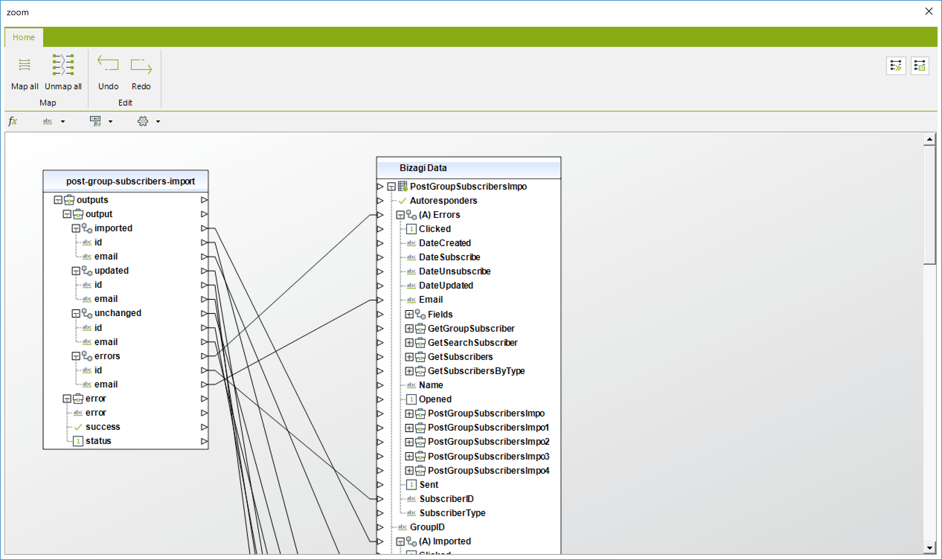Click output connector arrow of status

click(204, 441)
